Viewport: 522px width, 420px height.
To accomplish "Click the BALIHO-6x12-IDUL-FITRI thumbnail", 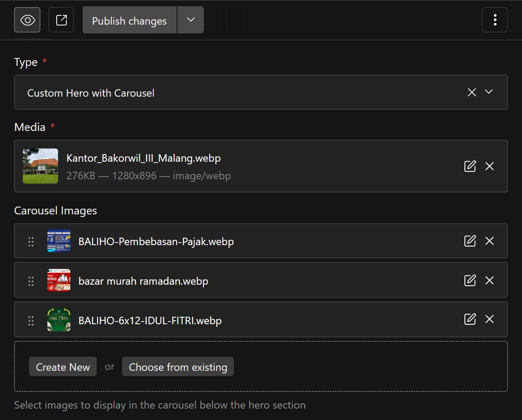I will coord(59,320).
